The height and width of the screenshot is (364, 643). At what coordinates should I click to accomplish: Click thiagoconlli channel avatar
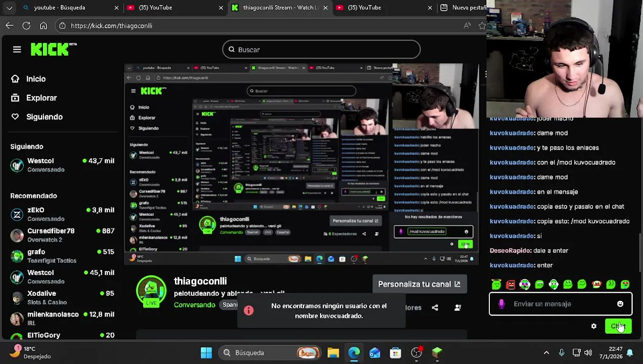pyautogui.click(x=151, y=291)
